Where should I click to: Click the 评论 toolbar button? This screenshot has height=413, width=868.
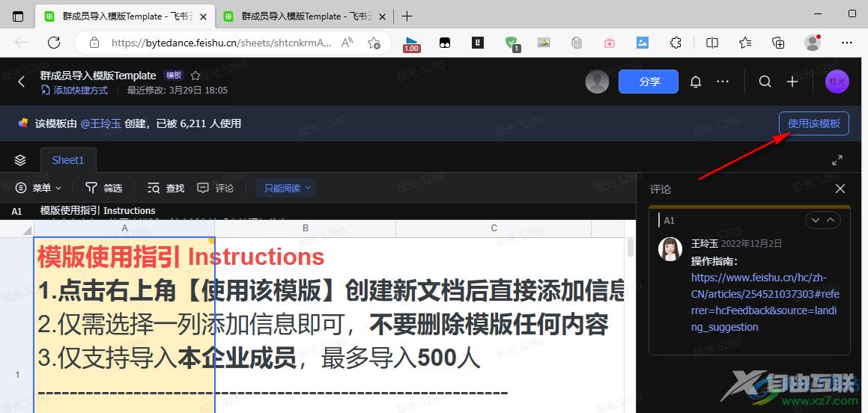(216, 188)
